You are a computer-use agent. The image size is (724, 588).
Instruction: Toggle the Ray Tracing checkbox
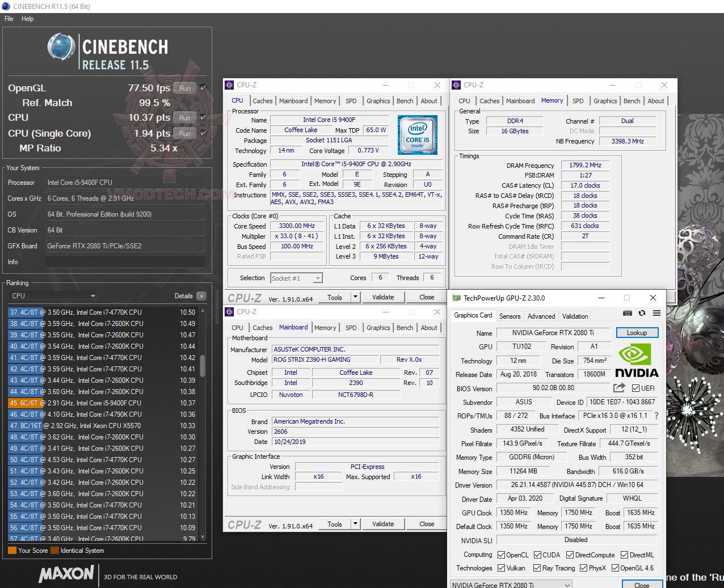point(537,568)
